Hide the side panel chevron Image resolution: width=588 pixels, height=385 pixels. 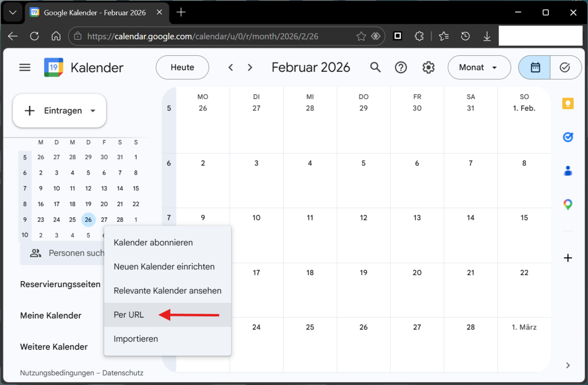568,365
